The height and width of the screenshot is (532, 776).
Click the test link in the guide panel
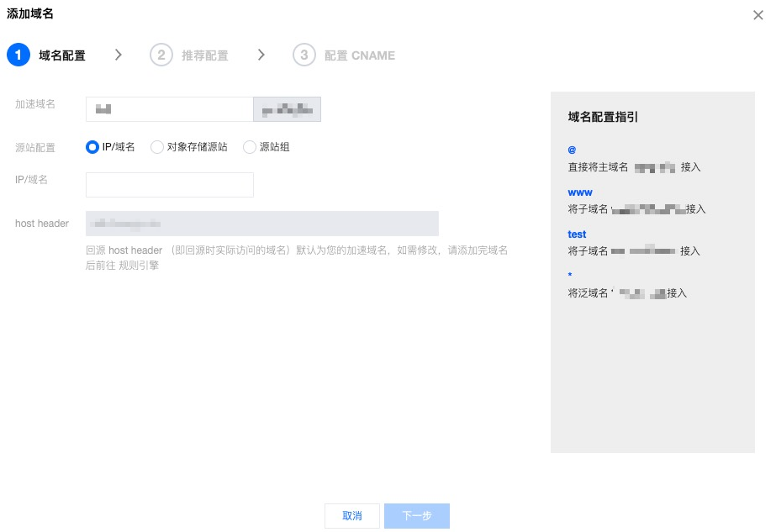[577, 234]
